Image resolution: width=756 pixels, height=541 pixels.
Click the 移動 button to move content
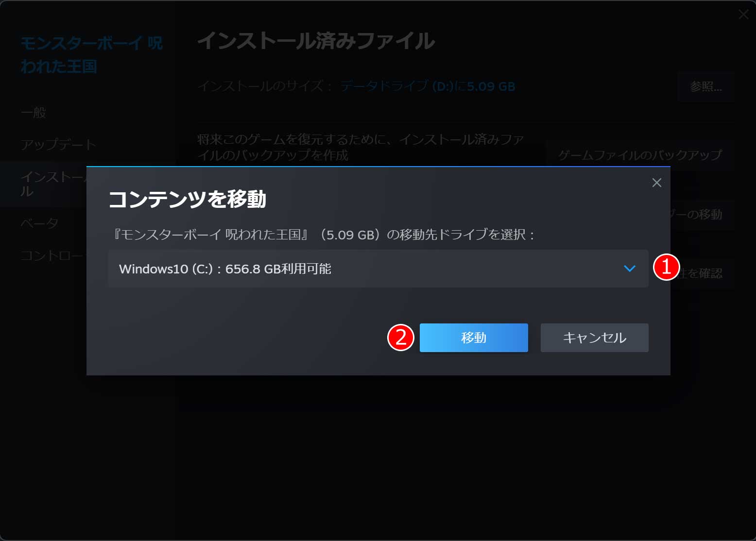[x=473, y=338]
